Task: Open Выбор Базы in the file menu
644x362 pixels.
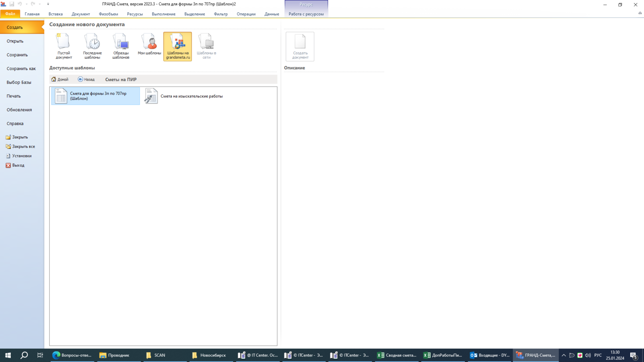Action: tap(22, 82)
